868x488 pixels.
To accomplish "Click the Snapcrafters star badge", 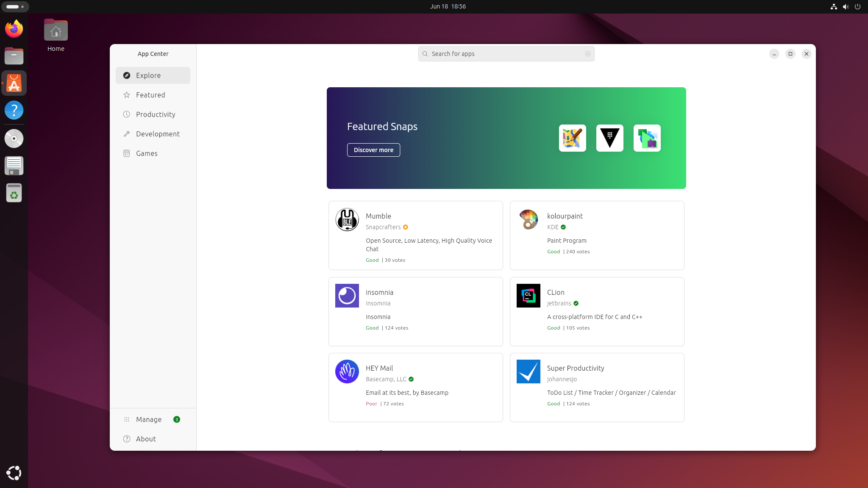I will (405, 227).
